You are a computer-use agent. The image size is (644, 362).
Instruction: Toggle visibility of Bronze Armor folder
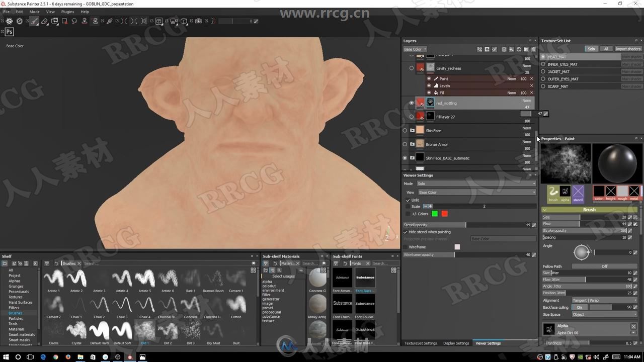(405, 144)
